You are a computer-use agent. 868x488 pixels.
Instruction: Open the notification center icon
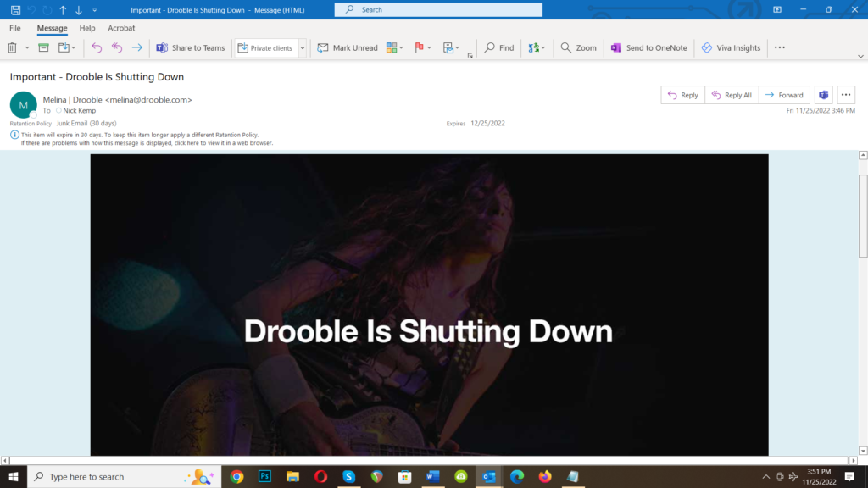tap(849, 476)
